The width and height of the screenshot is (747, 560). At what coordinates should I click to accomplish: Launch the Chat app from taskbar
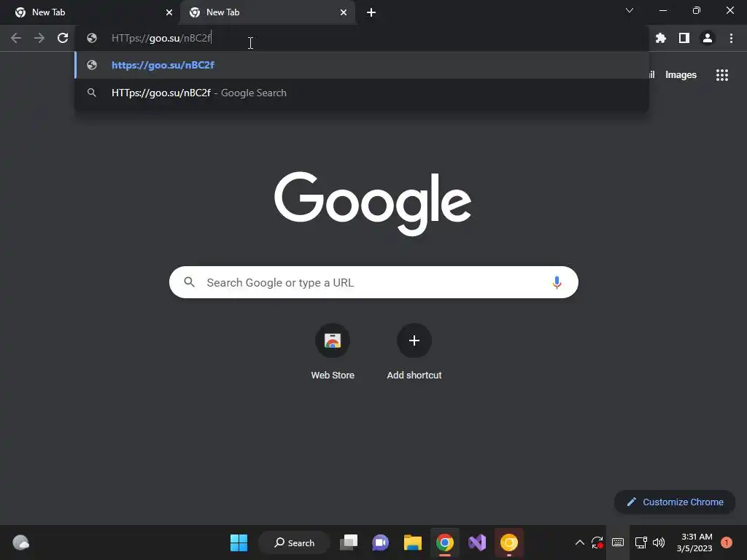(380, 542)
